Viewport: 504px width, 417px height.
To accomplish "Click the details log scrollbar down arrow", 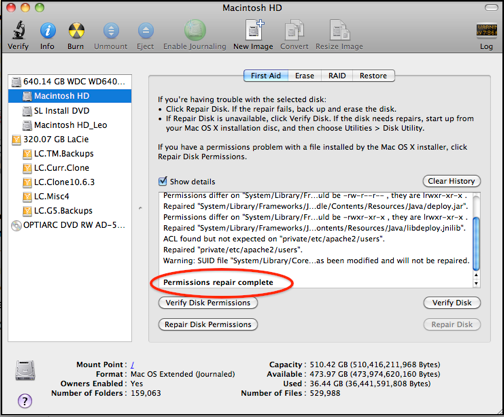I will (476, 283).
